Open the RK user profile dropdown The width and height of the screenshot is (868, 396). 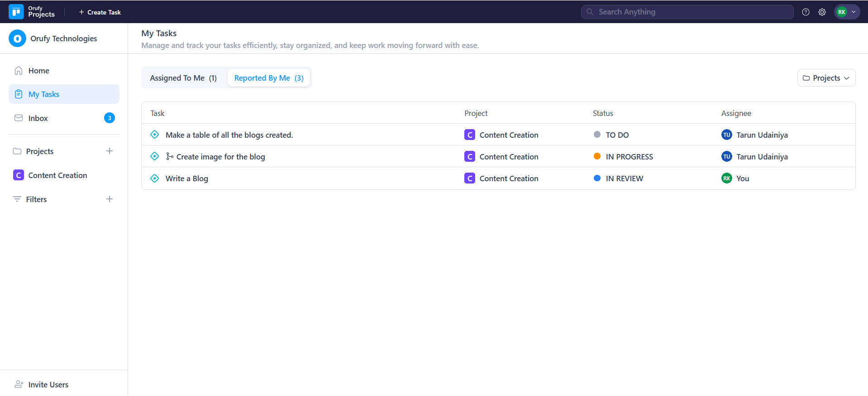[847, 12]
